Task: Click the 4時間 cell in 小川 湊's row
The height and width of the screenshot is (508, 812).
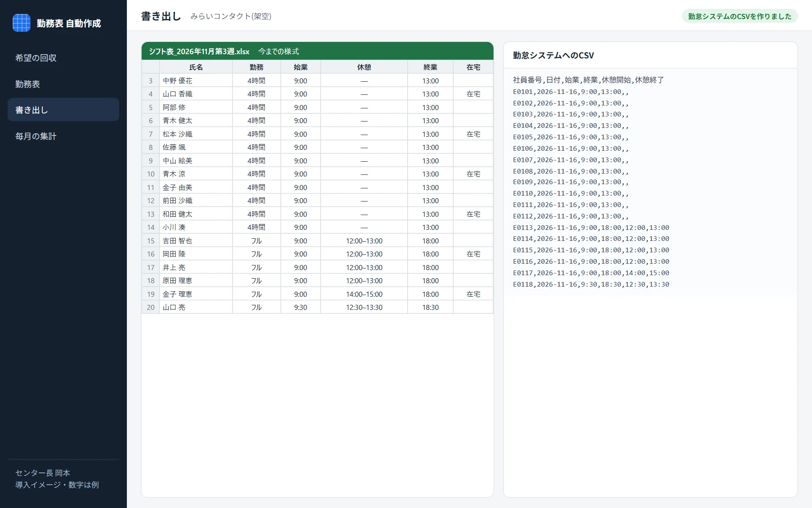Action: (x=256, y=227)
